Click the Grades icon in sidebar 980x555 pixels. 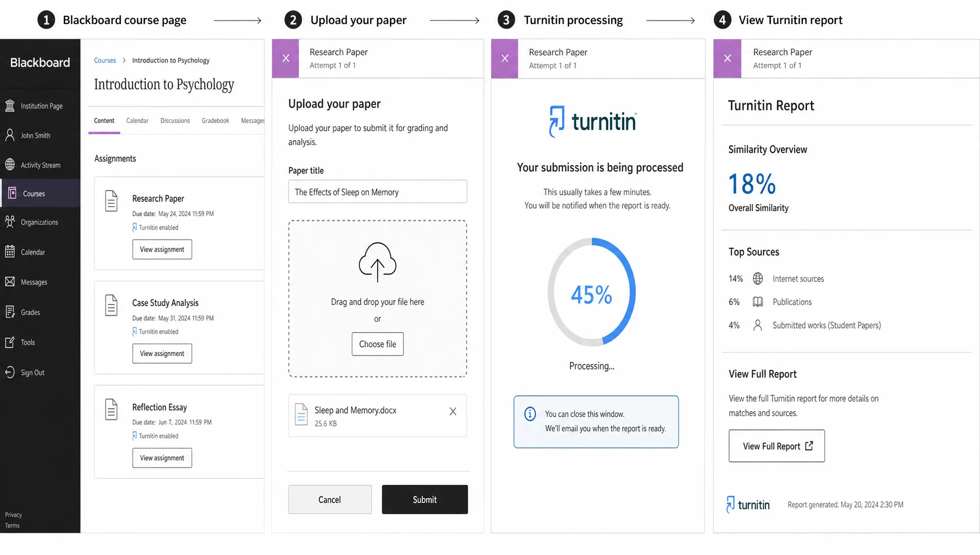pyautogui.click(x=10, y=312)
